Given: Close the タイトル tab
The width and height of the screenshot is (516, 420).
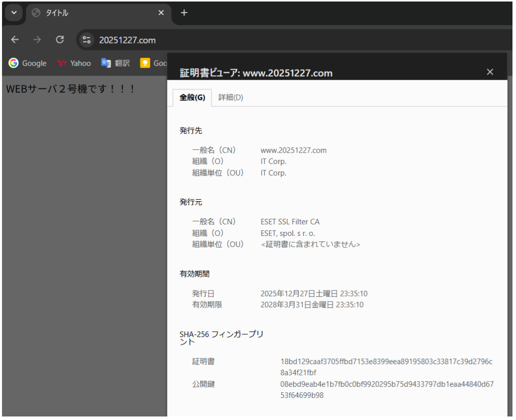Looking at the screenshot, I should [161, 13].
